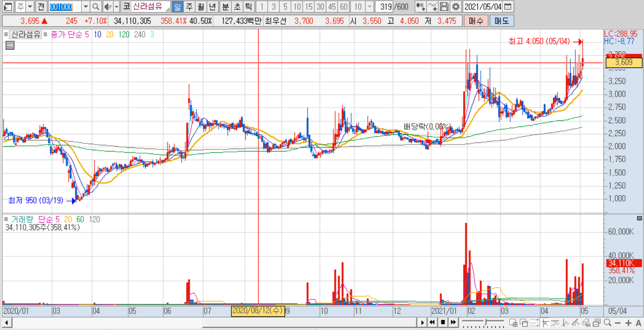Click the horizontal scrollbar thumb
The width and height of the screenshot is (644, 330).
310,323
